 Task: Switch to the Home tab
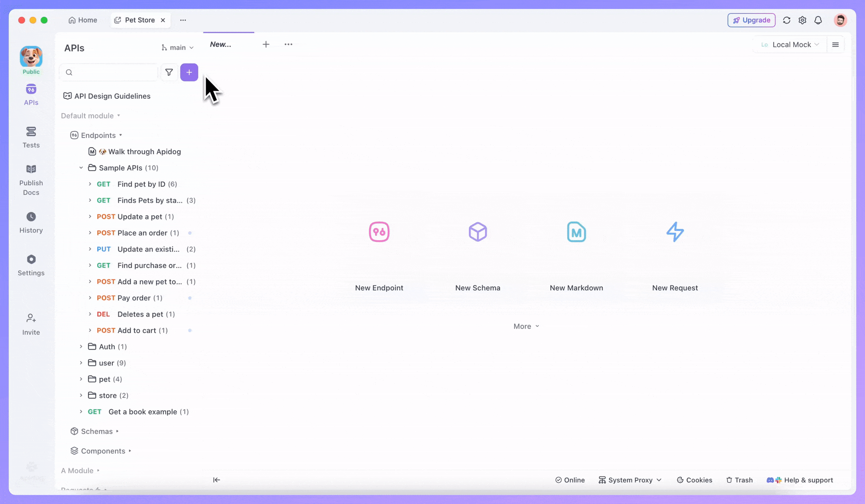[x=83, y=20]
